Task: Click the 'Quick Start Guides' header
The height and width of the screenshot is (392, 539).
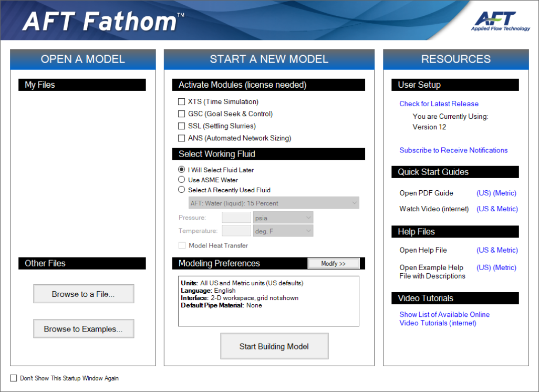Action: coord(455,172)
